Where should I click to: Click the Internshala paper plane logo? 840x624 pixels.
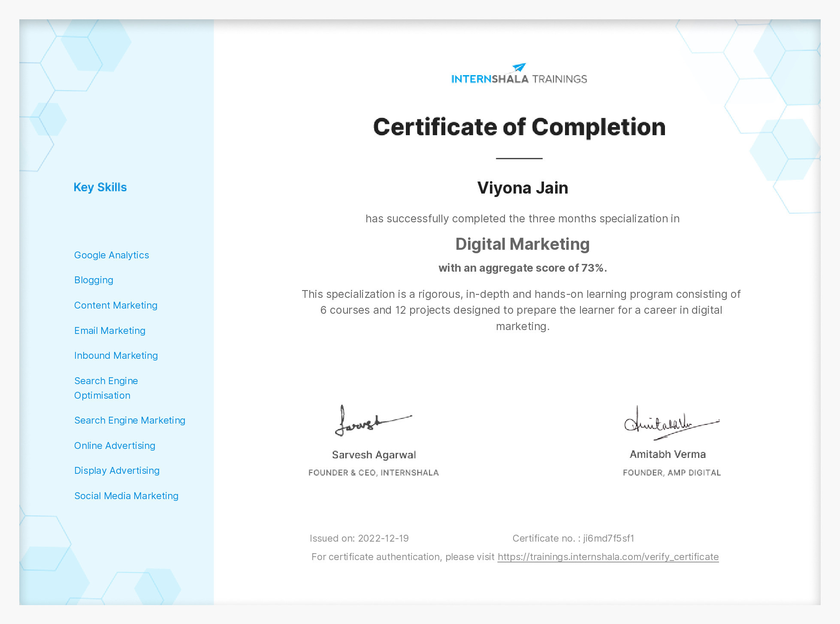coord(518,67)
